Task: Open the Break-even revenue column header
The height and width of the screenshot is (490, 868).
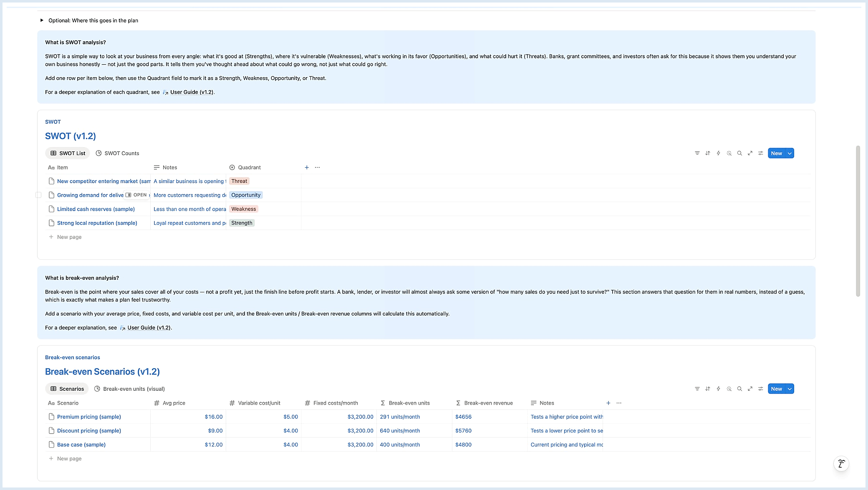Action: click(x=490, y=403)
